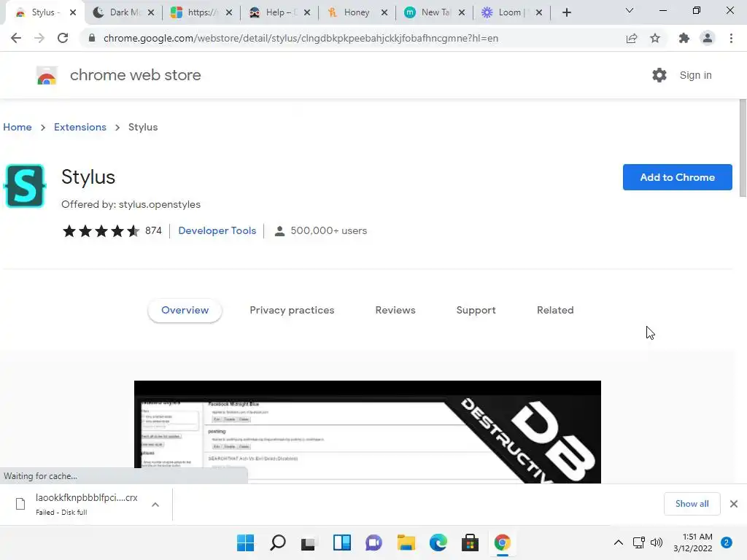The image size is (747, 560).
Task: Click the 874 ratings count
Action: pos(153,231)
